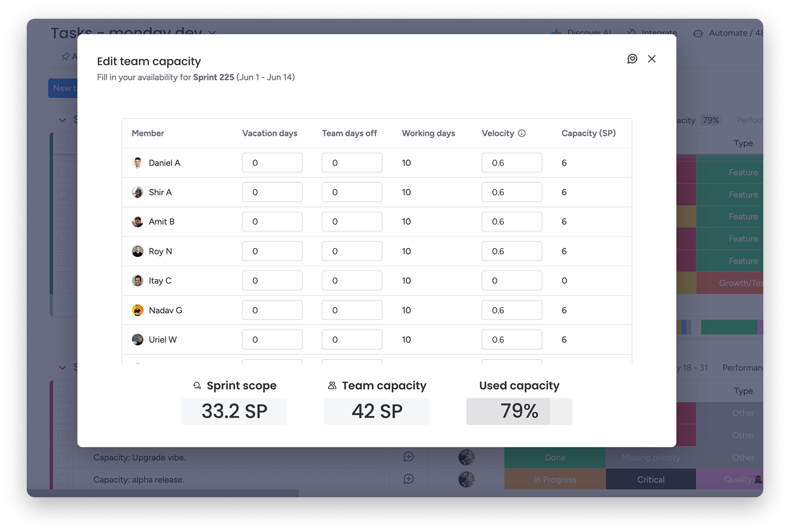Screen dimensions: 790x532
Task: Edit Shir A's vacation days field
Action: [x=272, y=192]
